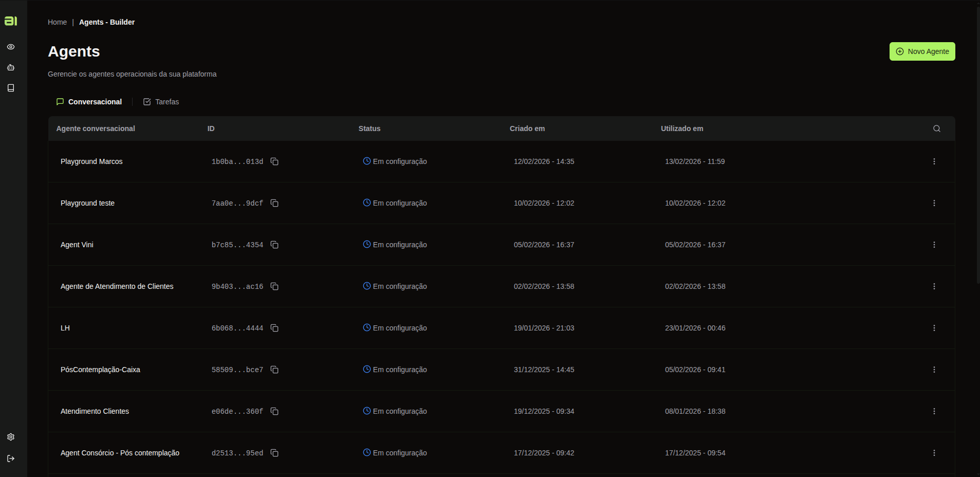Open the Agente de Atendimento de Clientes row
980x477 pixels.
click(117, 286)
